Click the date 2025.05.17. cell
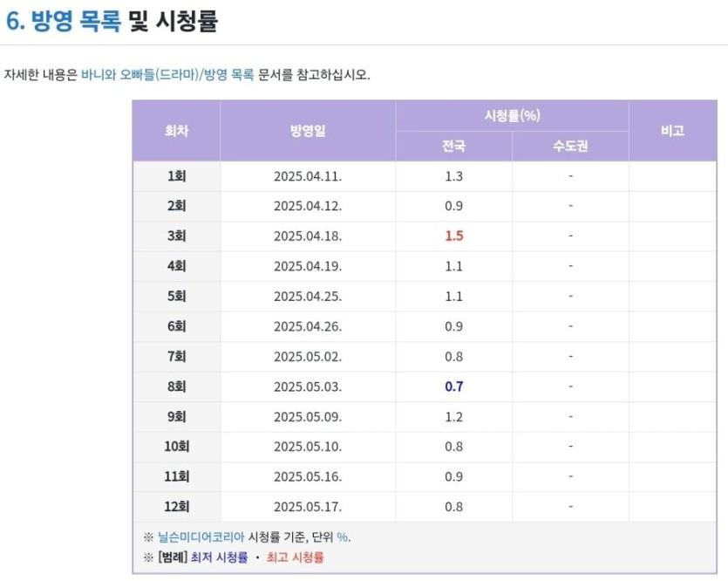 click(x=308, y=506)
